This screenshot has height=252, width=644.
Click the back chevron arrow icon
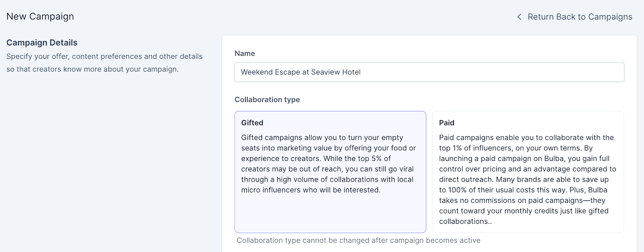click(519, 17)
